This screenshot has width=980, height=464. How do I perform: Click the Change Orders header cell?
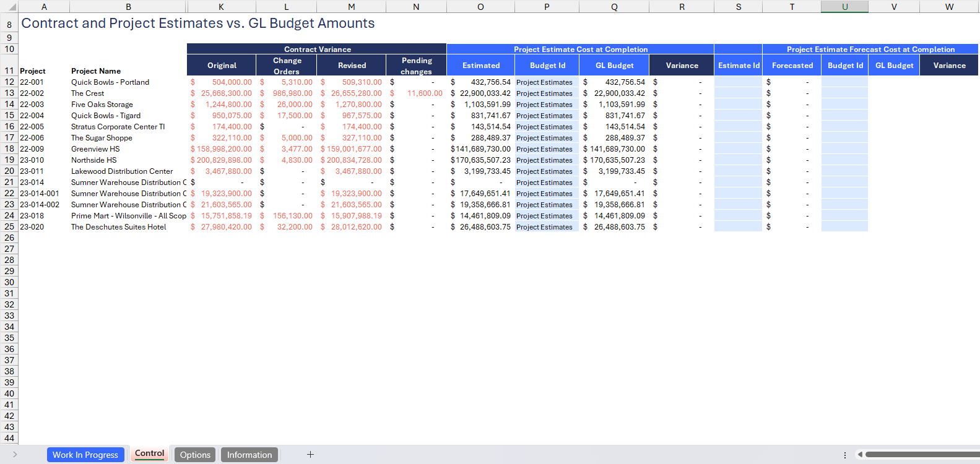coord(287,66)
